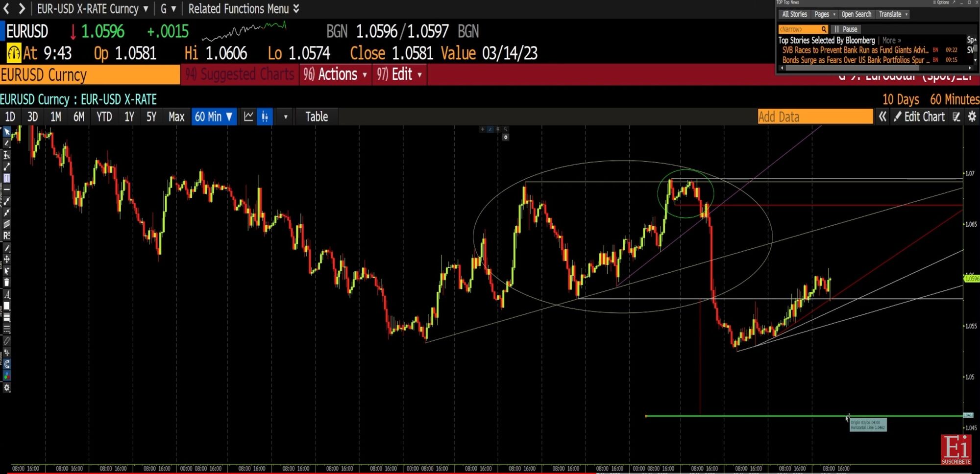The width and height of the screenshot is (980, 474).
Task: Click Open Search in Top News
Action: [857, 14]
